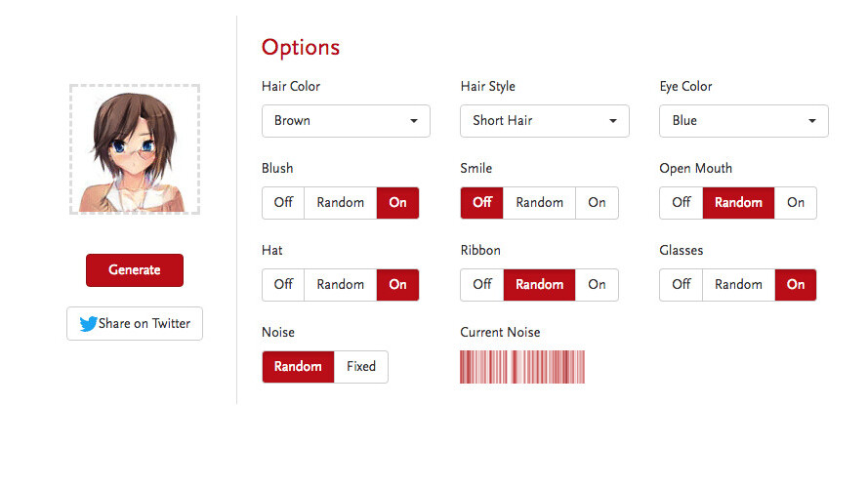Open the Hair Color dropdown

pos(346,121)
